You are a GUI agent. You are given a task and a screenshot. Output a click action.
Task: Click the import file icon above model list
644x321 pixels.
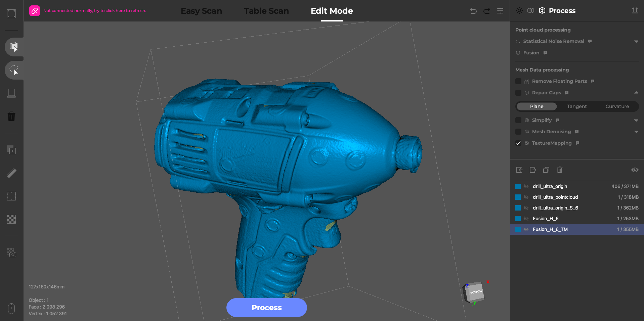point(519,170)
